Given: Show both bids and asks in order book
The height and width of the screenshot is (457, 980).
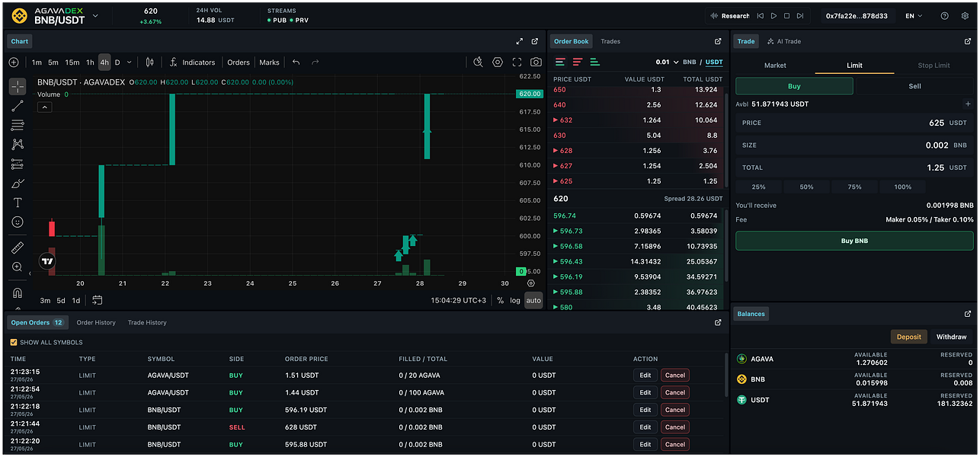Looking at the screenshot, I should pos(561,62).
